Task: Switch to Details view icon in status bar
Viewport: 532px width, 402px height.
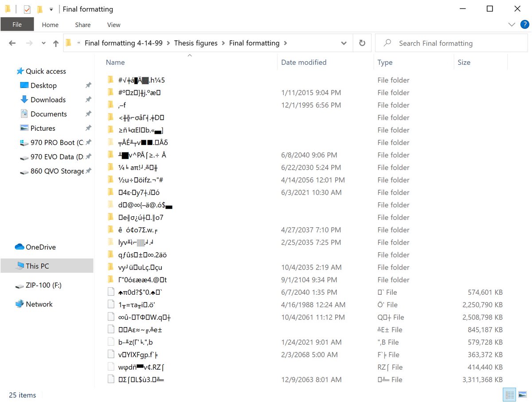Action: tap(510, 394)
